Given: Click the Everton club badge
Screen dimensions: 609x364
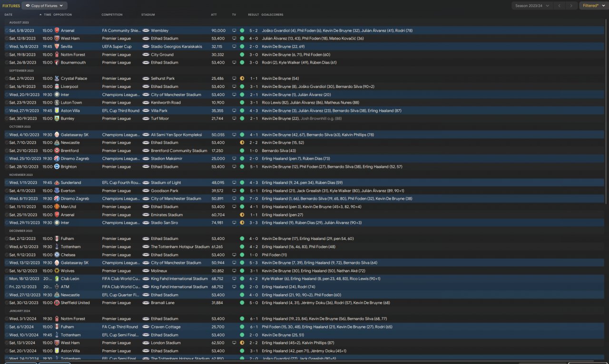Looking at the screenshot, I should (57, 191).
